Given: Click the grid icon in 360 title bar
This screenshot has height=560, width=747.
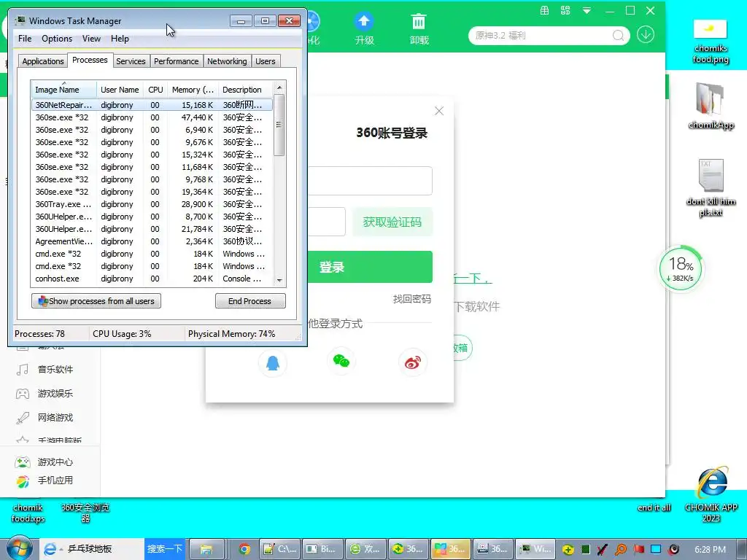Looking at the screenshot, I should [544, 10].
